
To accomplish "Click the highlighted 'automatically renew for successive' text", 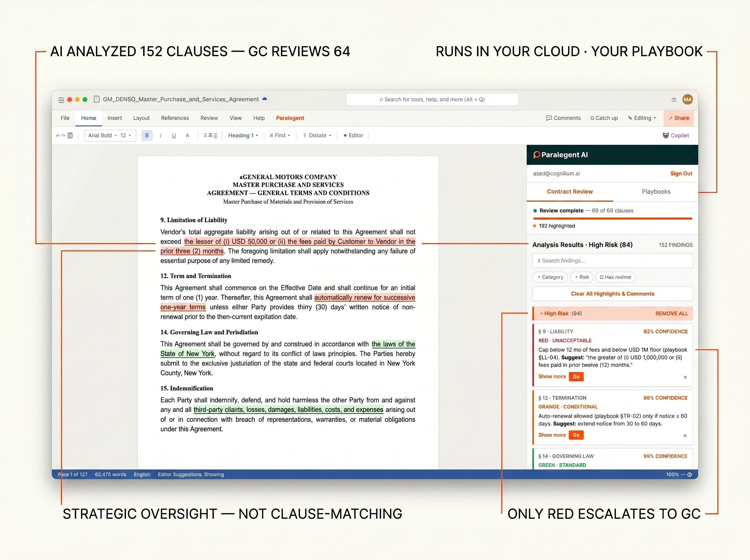I will pyautogui.click(x=365, y=297).
